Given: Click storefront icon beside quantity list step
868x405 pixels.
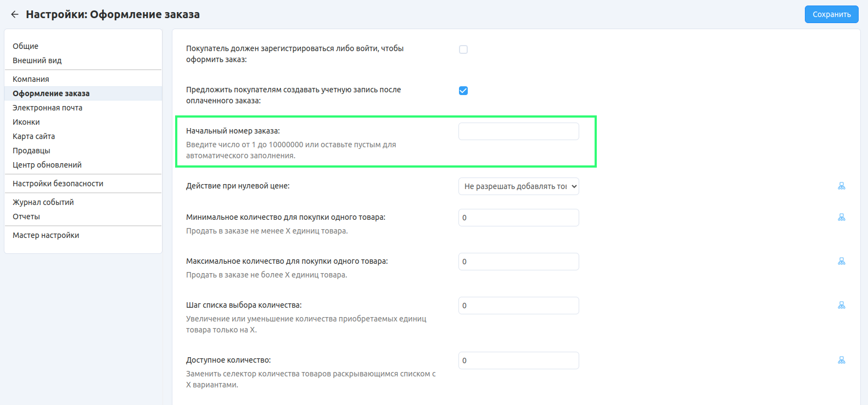Looking at the screenshot, I should point(841,306).
